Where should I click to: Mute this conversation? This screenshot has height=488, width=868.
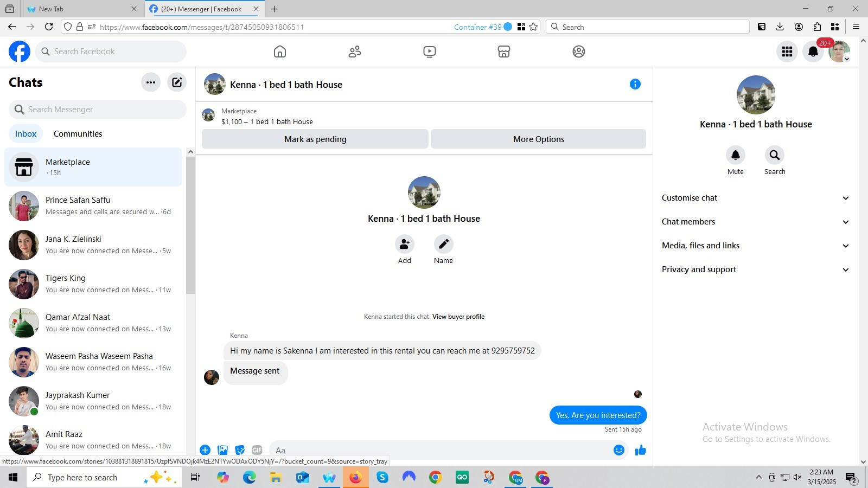[x=736, y=155]
